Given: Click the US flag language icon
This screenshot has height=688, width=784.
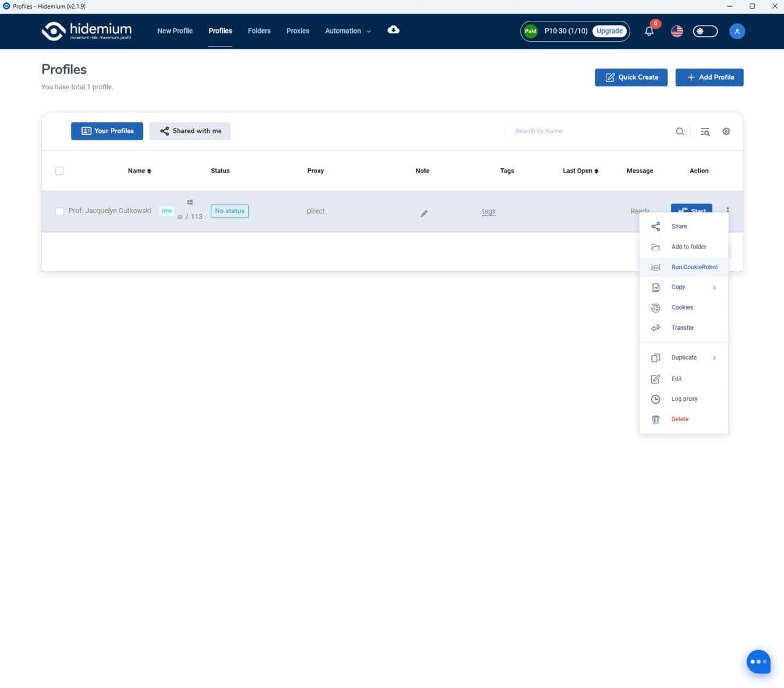Looking at the screenshot, I should 677,31.
